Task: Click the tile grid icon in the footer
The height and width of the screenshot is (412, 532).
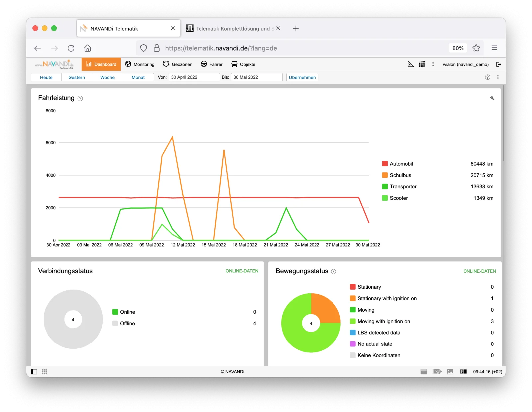Action: tap(44, 372)
